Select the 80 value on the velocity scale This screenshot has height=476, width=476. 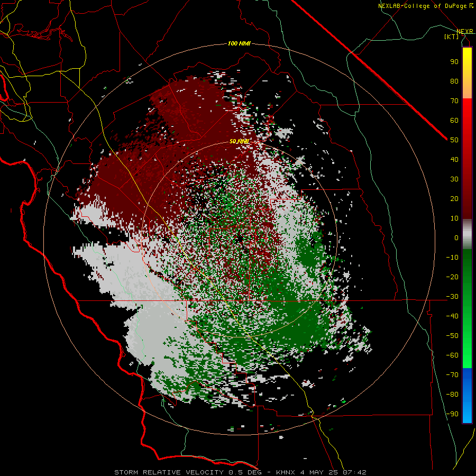click(x=454, y=81)
